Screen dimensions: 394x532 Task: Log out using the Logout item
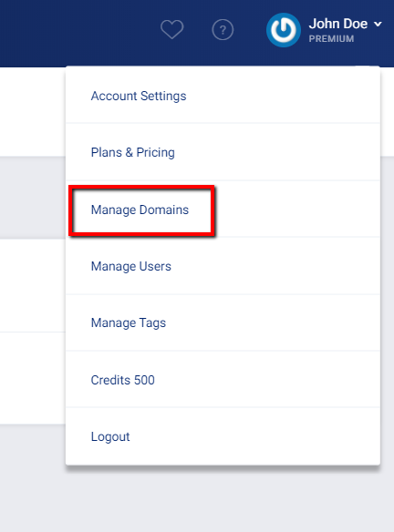pyautogui.click(x=110, y=436)
